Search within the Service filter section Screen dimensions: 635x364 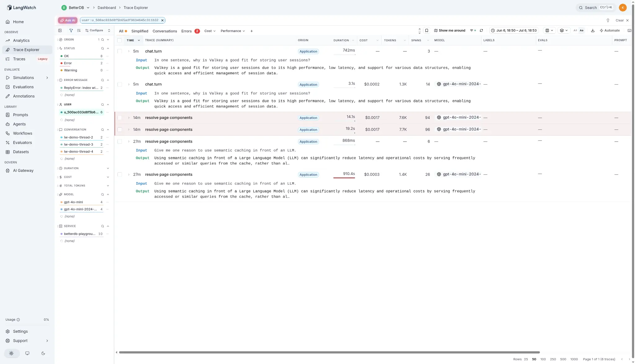click(x=102, y=226)
